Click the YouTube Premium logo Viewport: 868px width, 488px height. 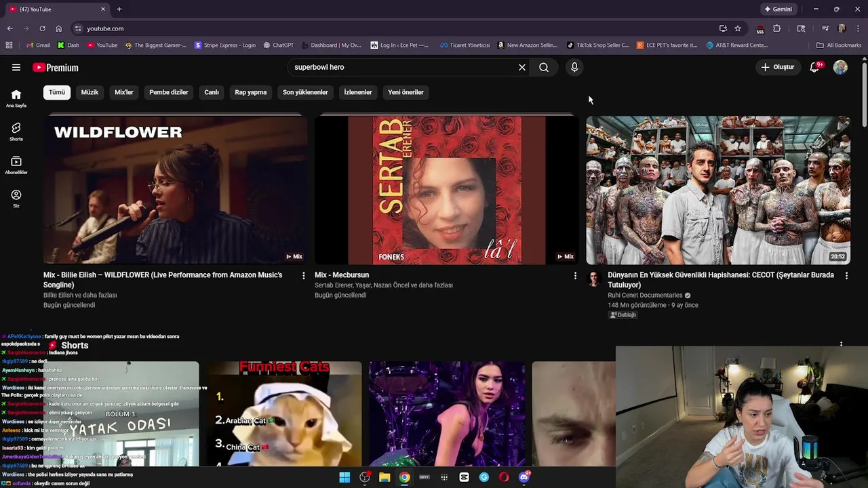56,67
